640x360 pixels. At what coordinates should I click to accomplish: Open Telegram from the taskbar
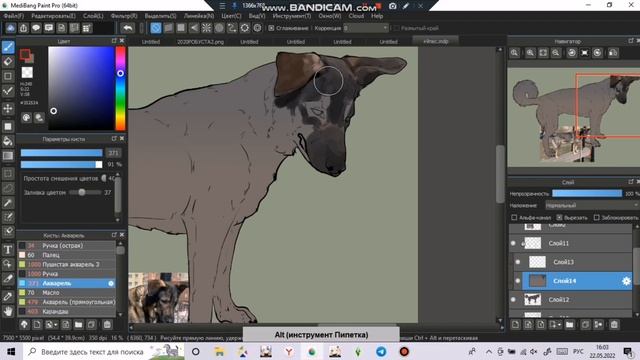coord(381,351)
